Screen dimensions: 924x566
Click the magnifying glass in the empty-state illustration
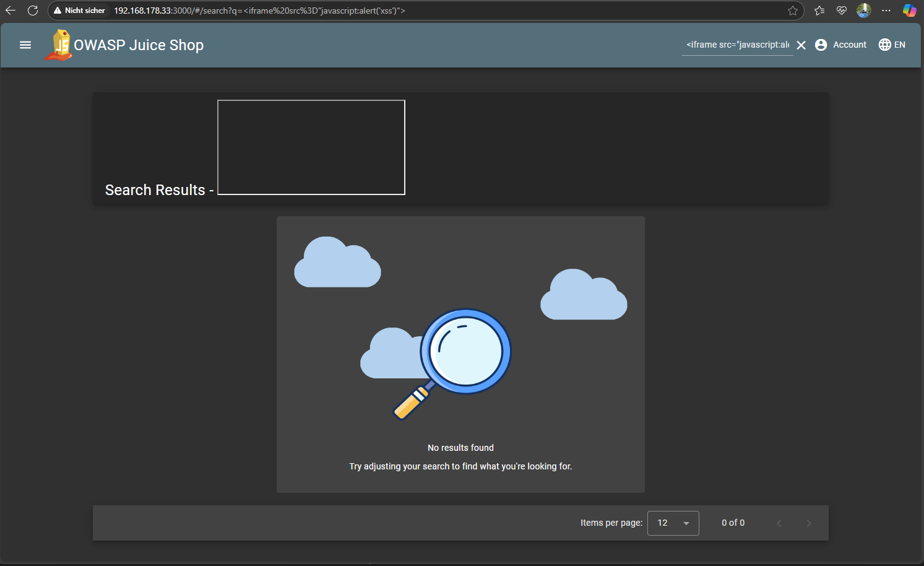(x=466, y=352)
